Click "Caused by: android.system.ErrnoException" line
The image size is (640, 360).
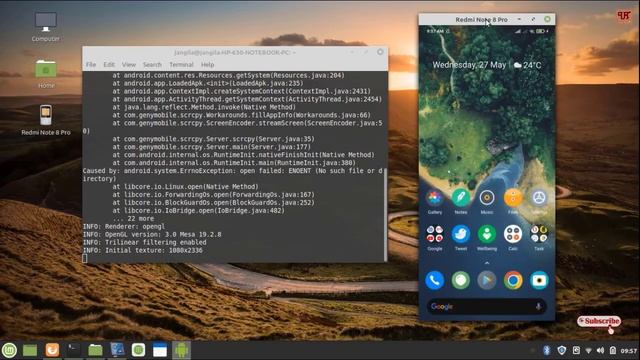pos(233,175)
